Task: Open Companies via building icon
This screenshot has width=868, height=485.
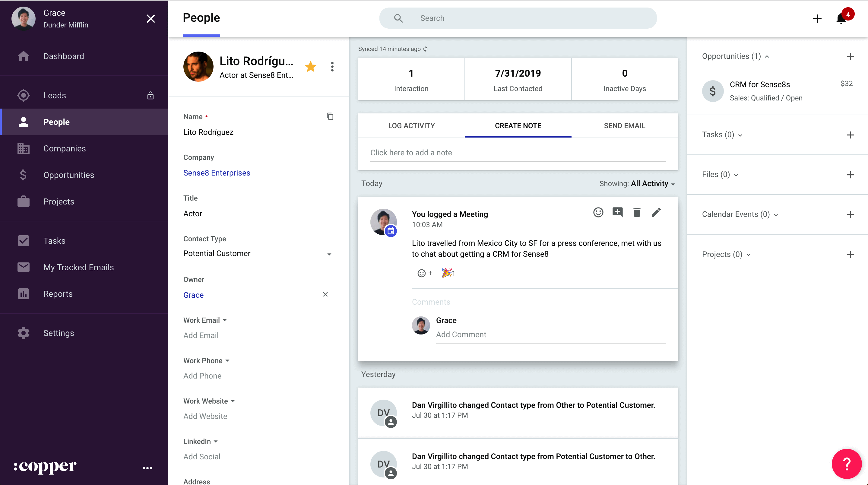Action: coord(23,148)
